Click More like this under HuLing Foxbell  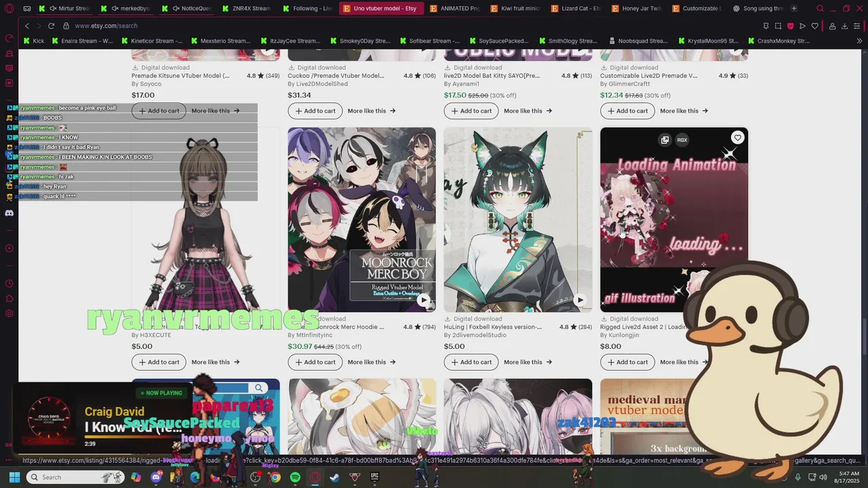click(528, 362)
